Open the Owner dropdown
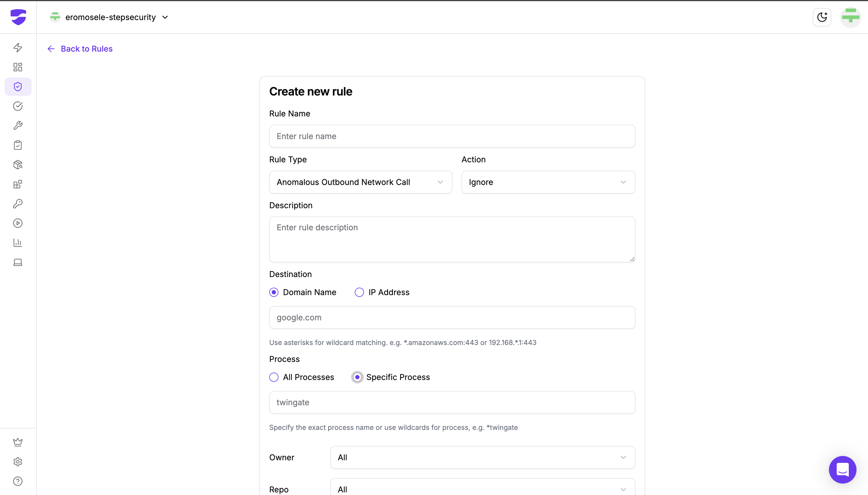This screenshot has height=495, width=868. pyautogui.click(x=483, y=457)
